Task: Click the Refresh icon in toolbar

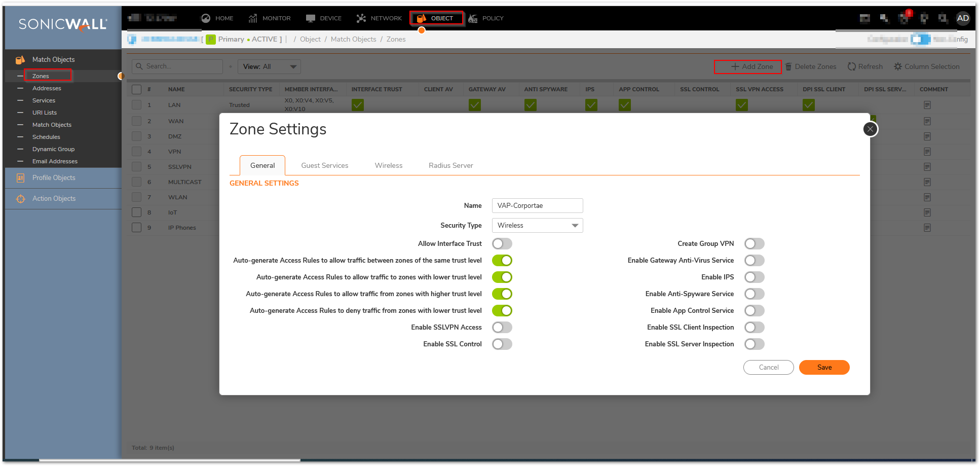Action: (852, 67)
